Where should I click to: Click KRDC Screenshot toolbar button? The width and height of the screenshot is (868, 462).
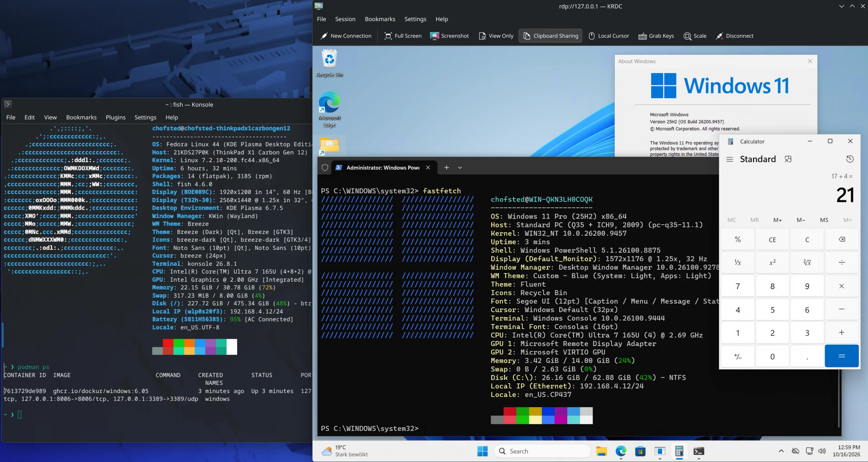coord(449,36)
